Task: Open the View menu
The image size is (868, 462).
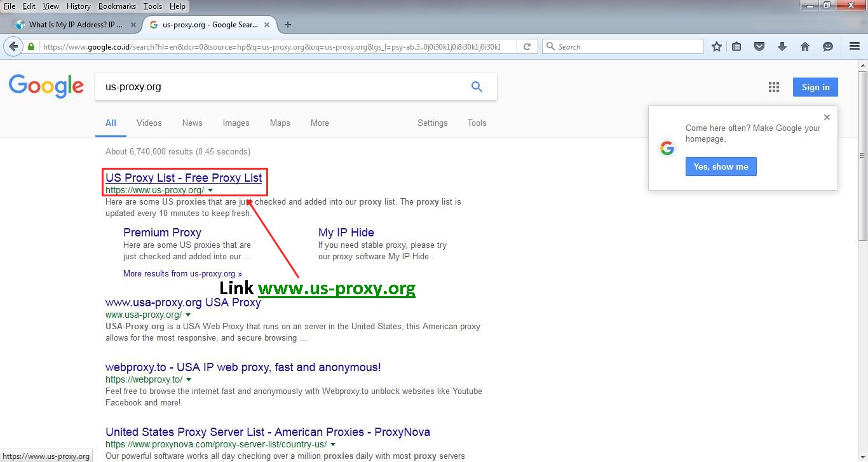Action: tap(51, 6)
